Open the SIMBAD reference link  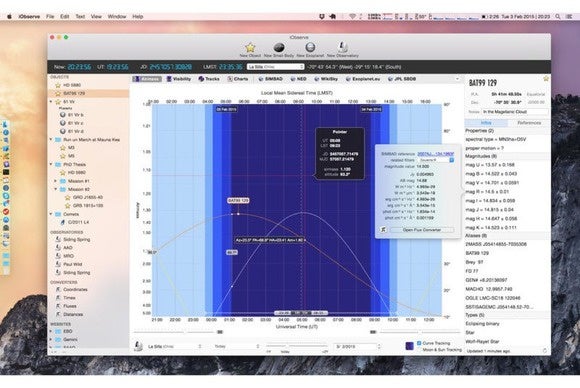click(436, 153)
